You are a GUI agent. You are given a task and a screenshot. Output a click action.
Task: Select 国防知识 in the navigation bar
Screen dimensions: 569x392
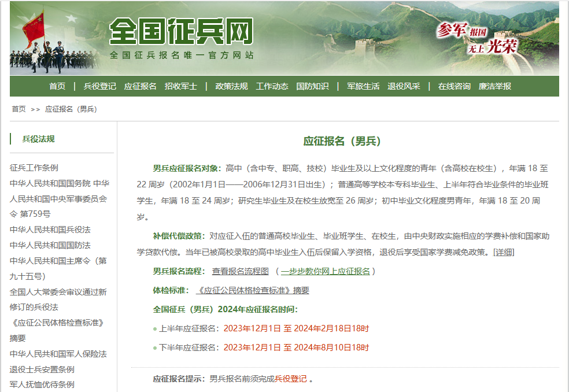312,86
